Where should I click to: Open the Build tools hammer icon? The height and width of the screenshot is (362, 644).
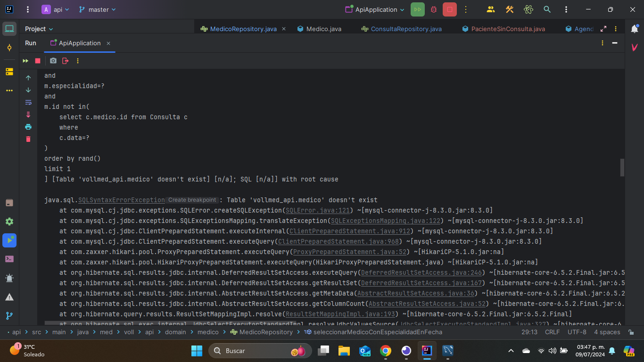pos(510,9)
